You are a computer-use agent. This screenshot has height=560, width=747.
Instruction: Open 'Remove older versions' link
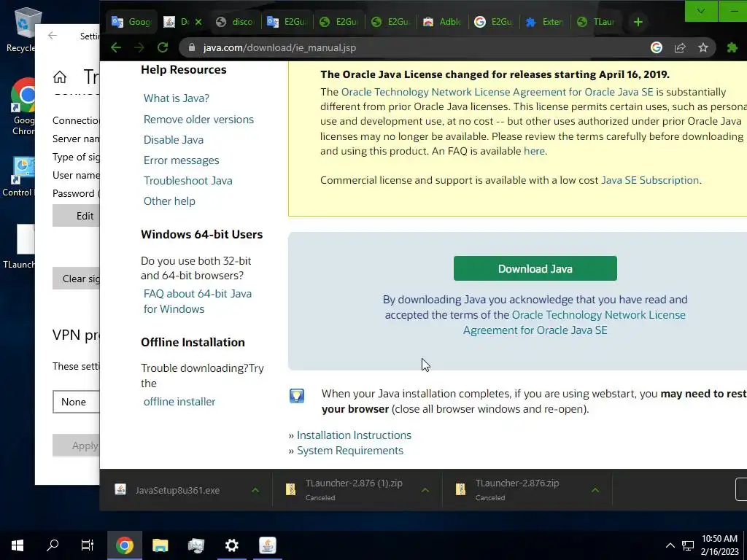[x=198, y=119]
